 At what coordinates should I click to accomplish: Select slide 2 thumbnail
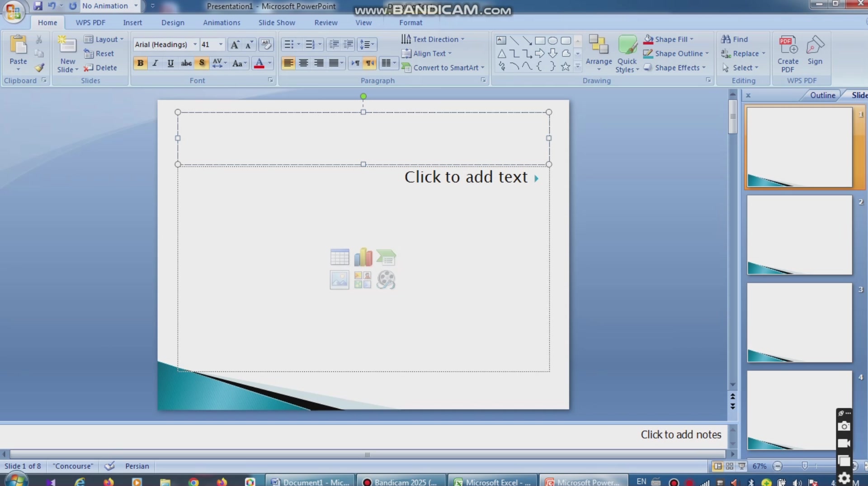coord(799,235)
